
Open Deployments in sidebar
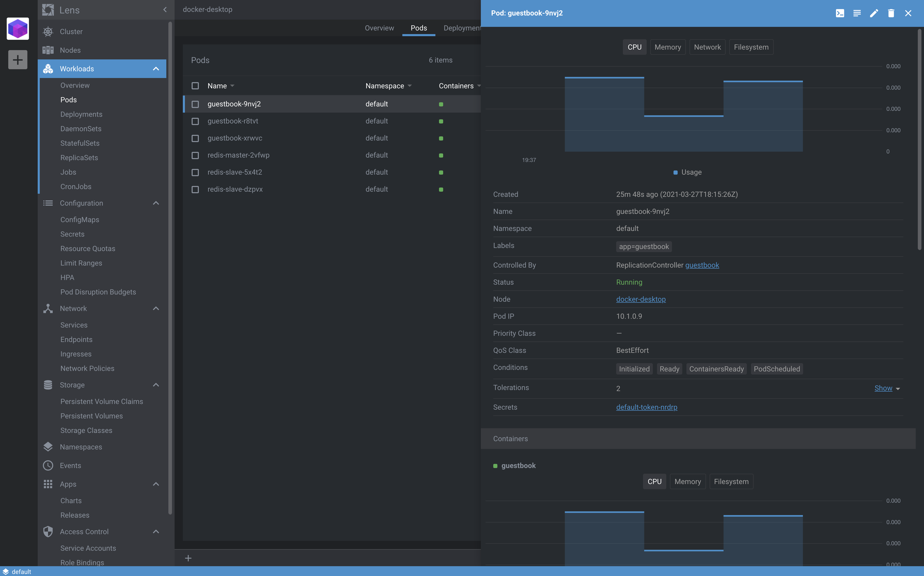[81, 114]
